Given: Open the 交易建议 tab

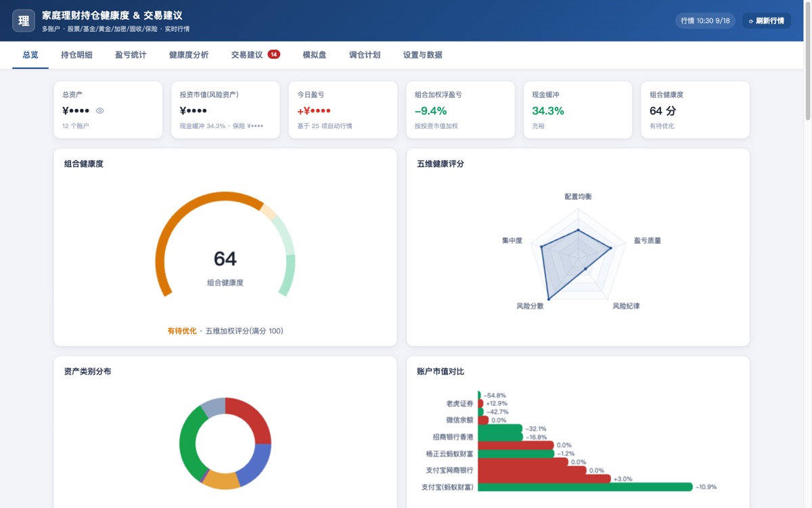Looking at the screenshot, I should (247, 55).
